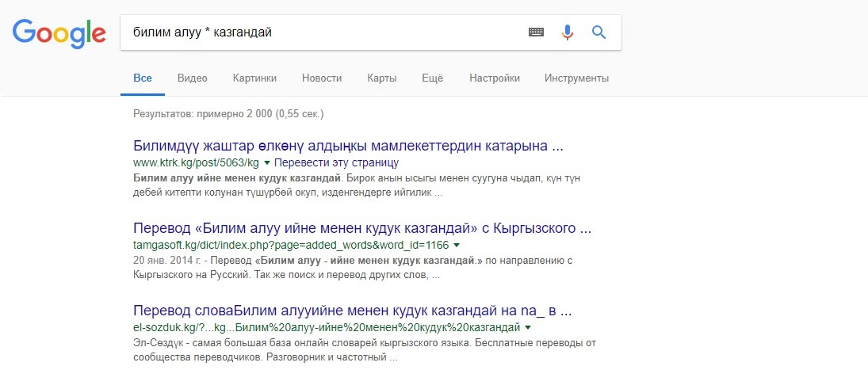The width and height of the screenshot is (868, 389).
Task: Open Инструменты search tools
Action: (576, 78)
